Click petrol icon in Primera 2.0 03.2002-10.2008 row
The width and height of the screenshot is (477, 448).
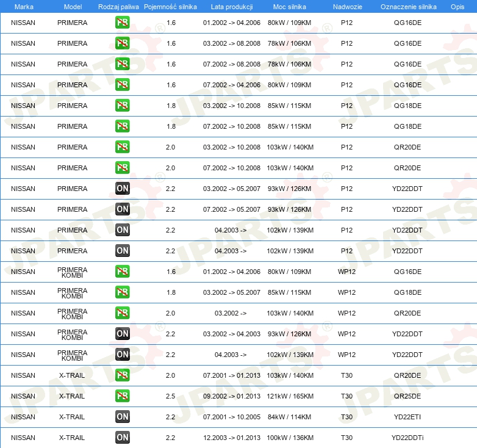tap(122, 147)
